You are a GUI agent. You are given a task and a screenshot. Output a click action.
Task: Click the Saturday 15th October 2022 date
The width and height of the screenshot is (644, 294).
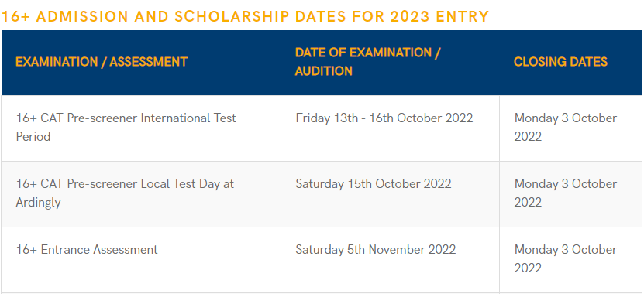[x=374, y=183]
